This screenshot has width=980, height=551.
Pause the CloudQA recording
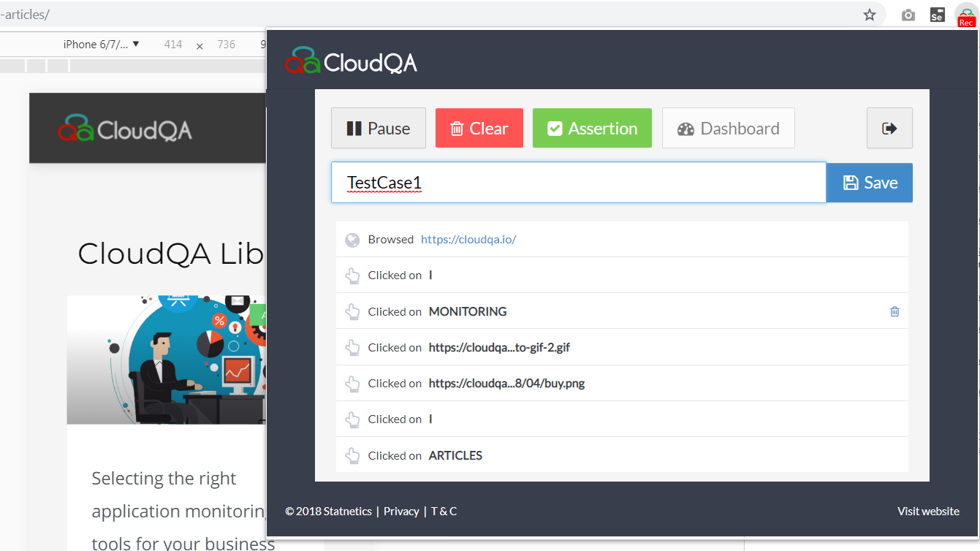(x=379, y=128)
